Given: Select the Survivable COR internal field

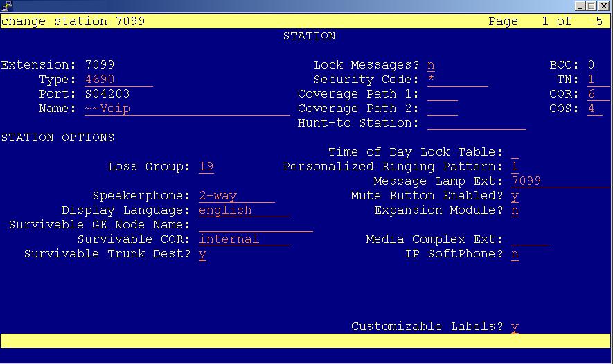Looking at the screenshot, I should (x=243, y=239).
